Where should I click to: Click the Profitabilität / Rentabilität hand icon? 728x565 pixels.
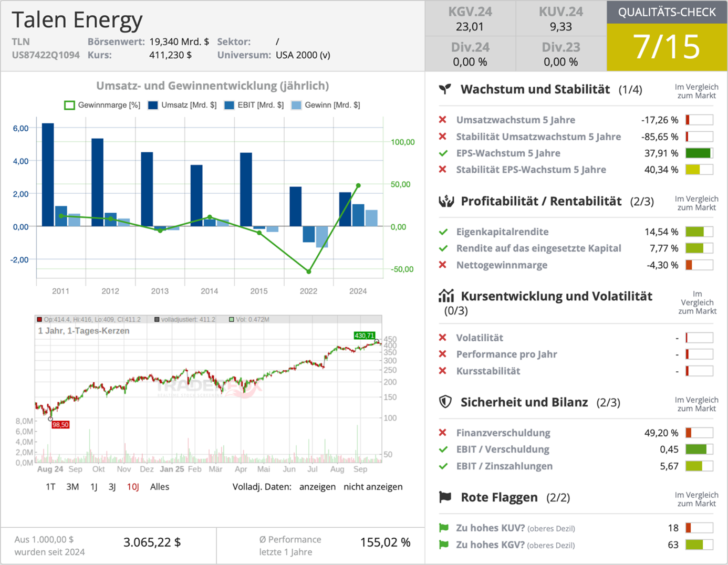pyautogui.click(x=446, y=201)
